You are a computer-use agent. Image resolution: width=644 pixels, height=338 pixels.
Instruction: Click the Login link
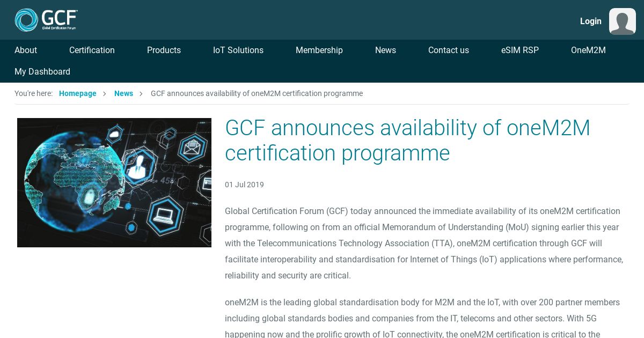point(590,21)
